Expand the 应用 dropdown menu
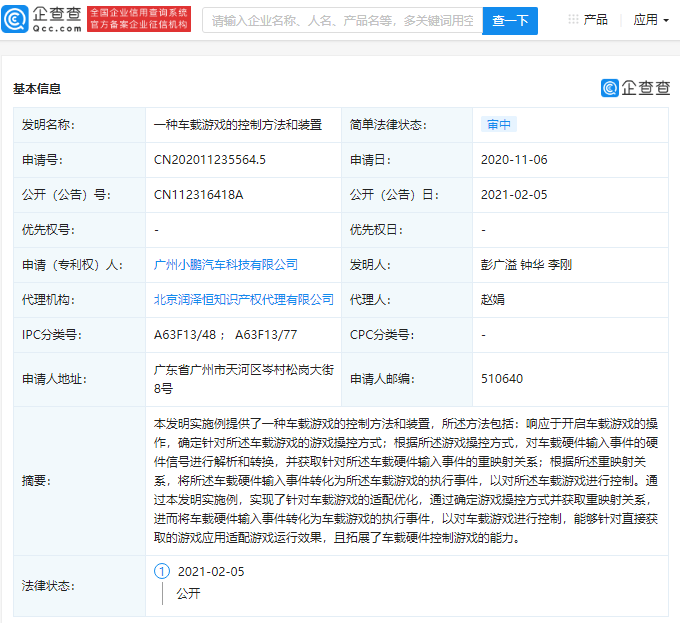The image size is (680, 623). [651, 20]
